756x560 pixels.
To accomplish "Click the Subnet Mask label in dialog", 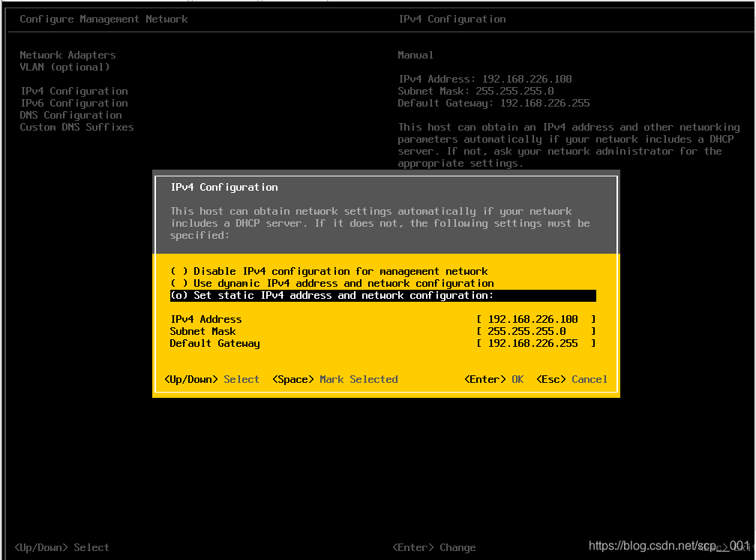I will (202, 331).
